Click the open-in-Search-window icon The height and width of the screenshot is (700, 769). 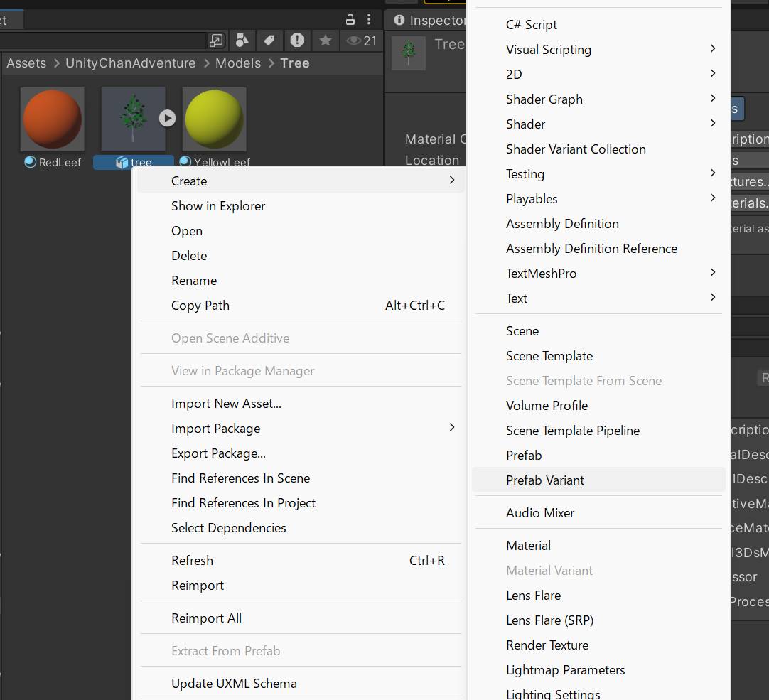(216, 41)
